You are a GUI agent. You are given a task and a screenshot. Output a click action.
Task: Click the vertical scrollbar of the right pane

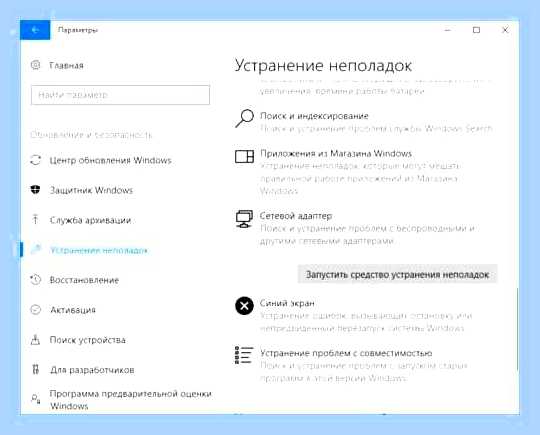(517, 329)
